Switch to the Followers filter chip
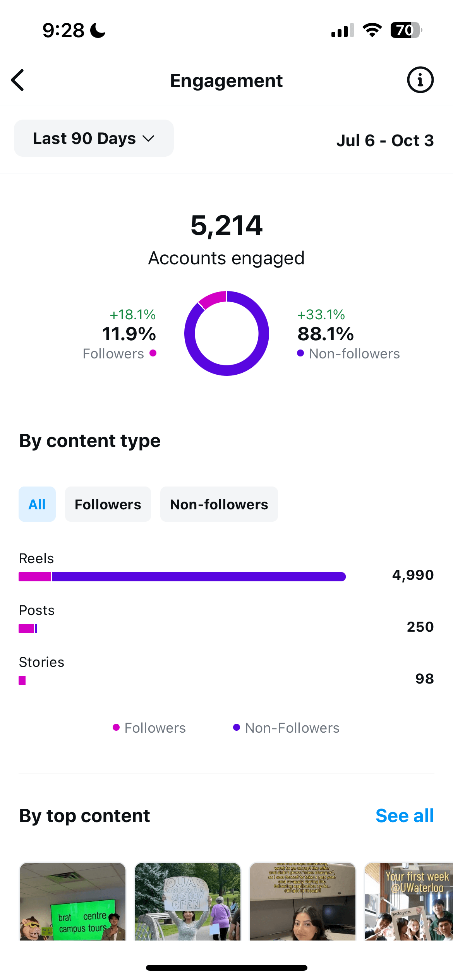Screen dimensions: 453x980 click(108, 504)
